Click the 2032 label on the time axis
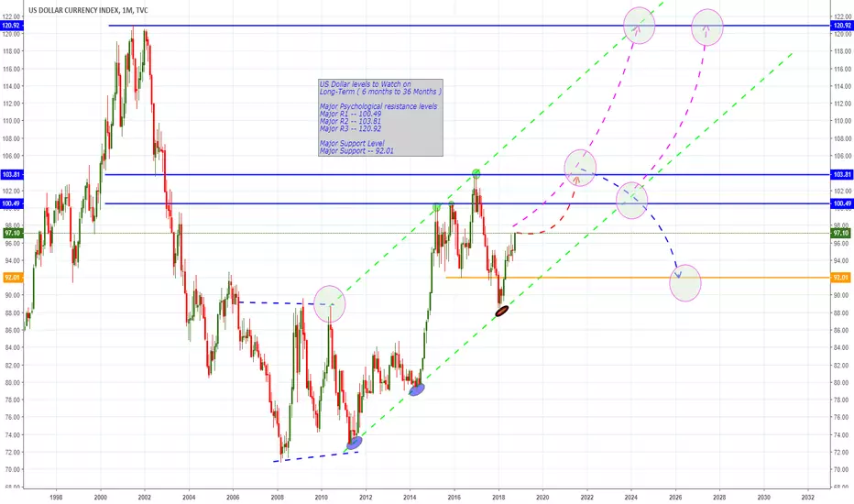The width and height of the screenshot is (854, 504). [x=808, y=498]
